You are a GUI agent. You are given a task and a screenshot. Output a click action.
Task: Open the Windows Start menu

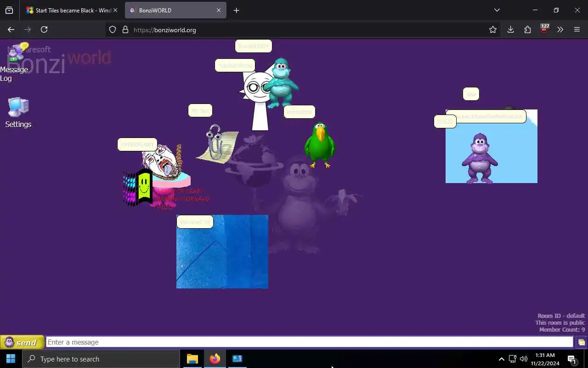click(11, 359)
